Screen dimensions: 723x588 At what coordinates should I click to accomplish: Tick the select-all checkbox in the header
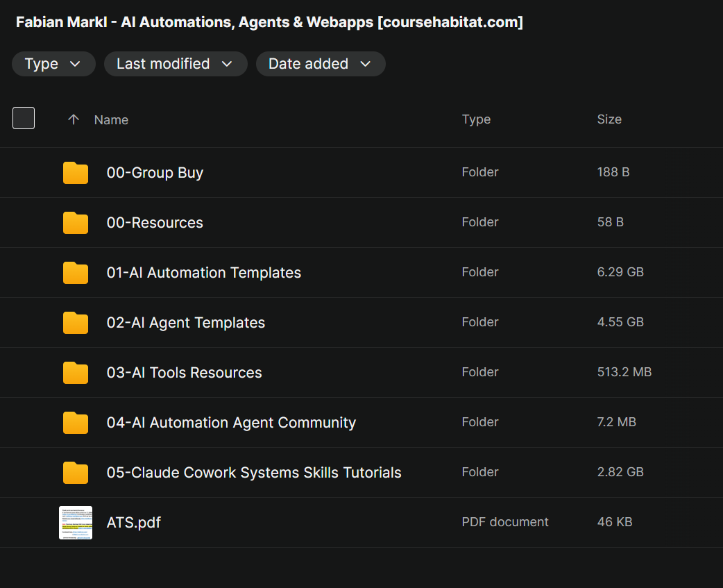[x=24, y=118]
